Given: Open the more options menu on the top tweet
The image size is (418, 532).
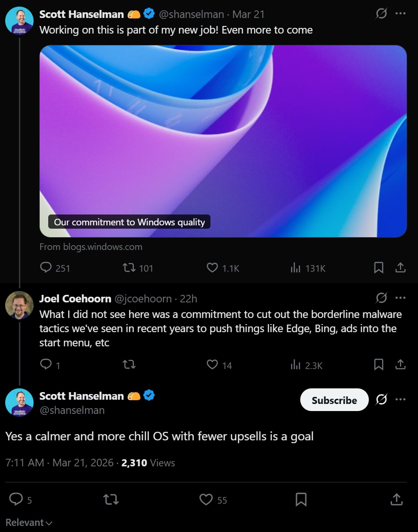Looking at the screenshot, I should [401, 14].
